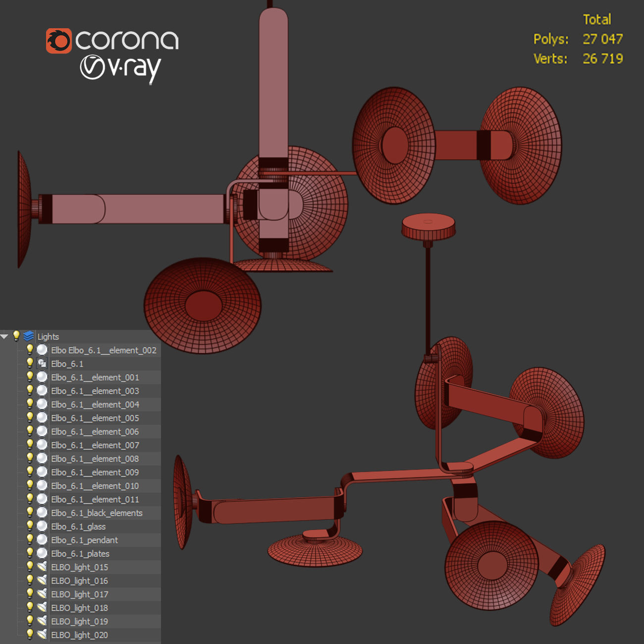Select Elbo_6.1__element_006 in the list

[95, 431]
